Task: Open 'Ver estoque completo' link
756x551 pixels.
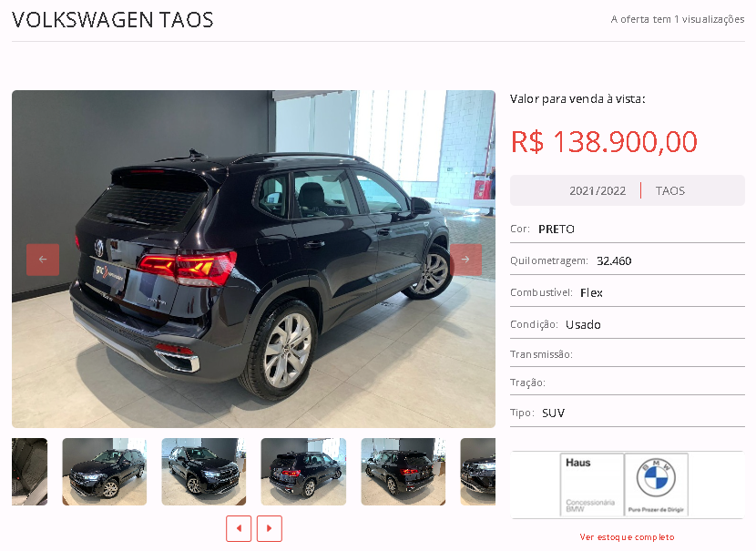Action: pos(627,537)
